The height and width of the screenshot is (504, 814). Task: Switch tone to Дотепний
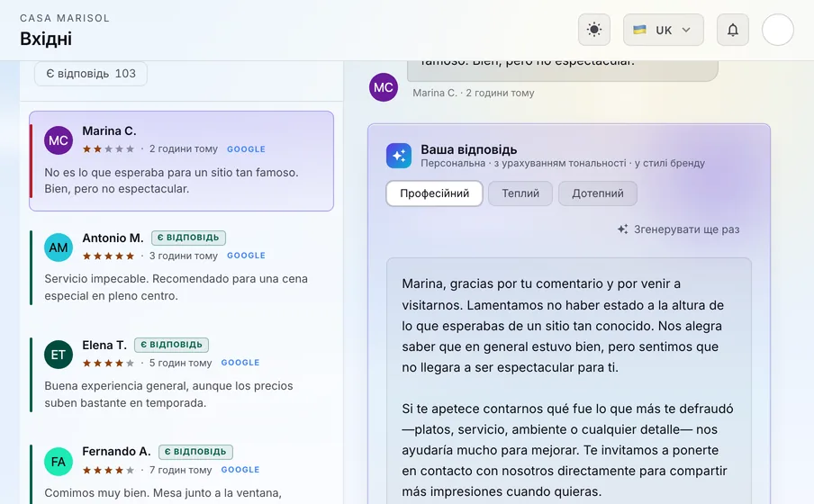pos(598,193)
